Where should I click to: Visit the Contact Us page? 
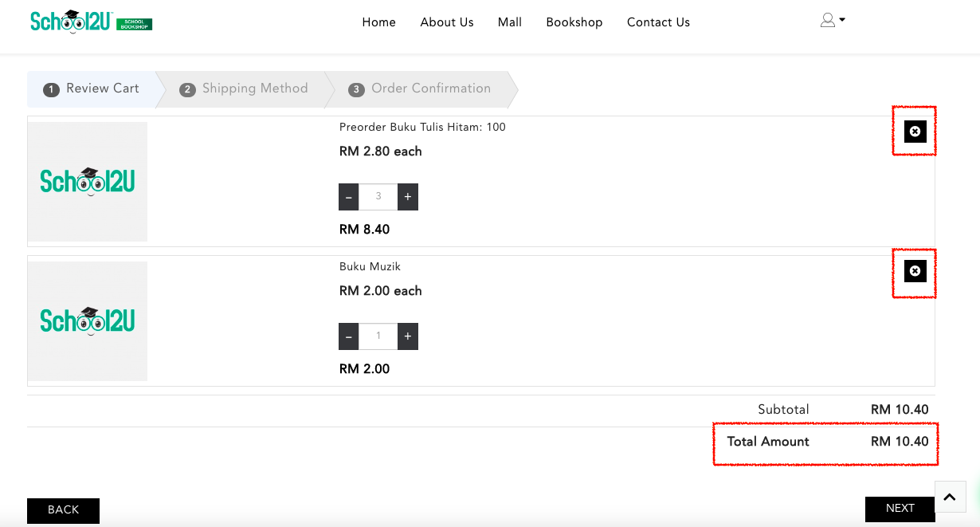[658, 22]
